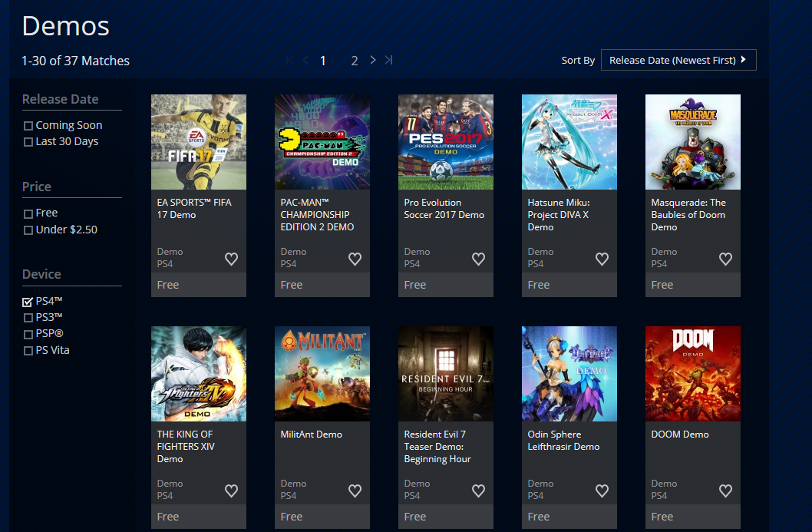Open the Sort By Release Date dropdown

click(x=678, y=60)
